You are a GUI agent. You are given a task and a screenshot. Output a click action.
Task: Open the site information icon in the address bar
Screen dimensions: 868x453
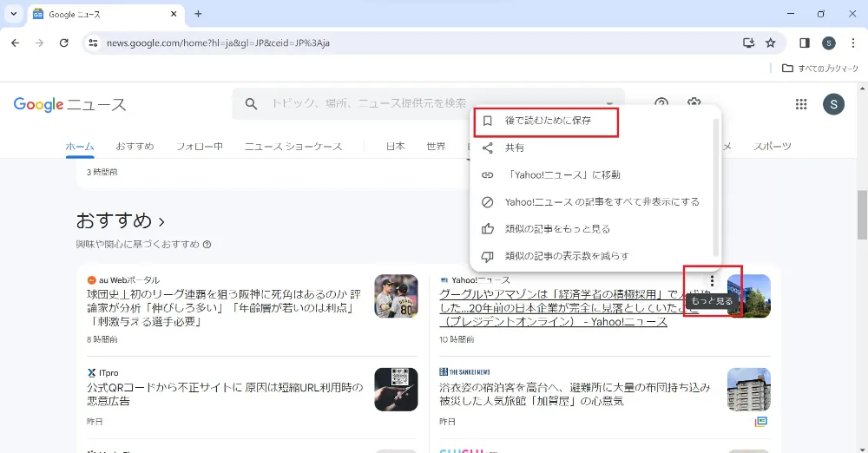tap(93, 43)
